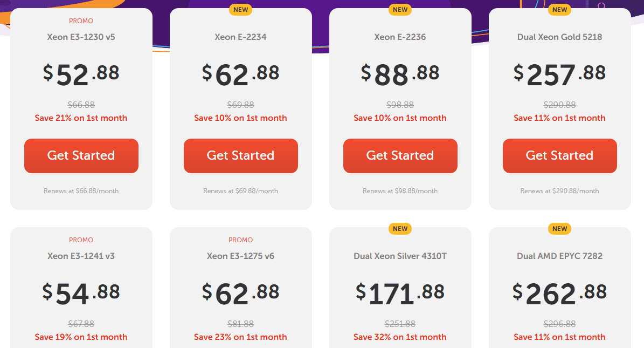Select the Dual AMD EPYC 7282 plan title
The image size is (644, 348).
tap(559, 256)
